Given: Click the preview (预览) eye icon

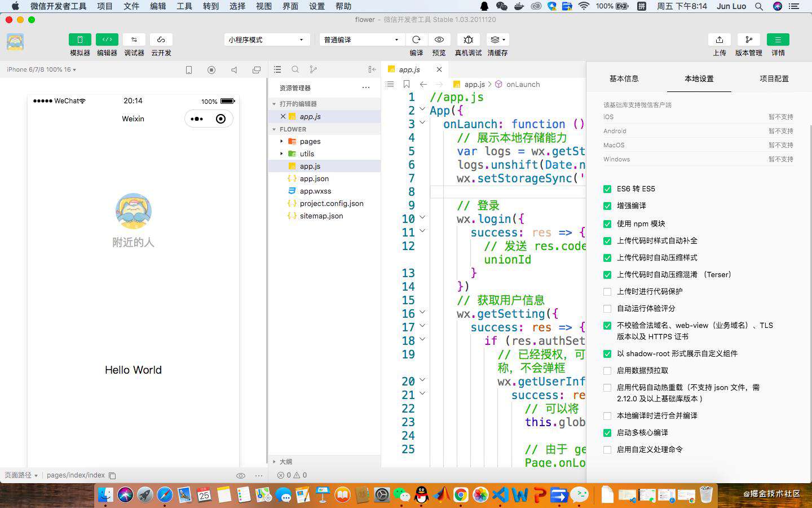Looking at the screenshot, I should pyautogui.click(x=439, y=40).
